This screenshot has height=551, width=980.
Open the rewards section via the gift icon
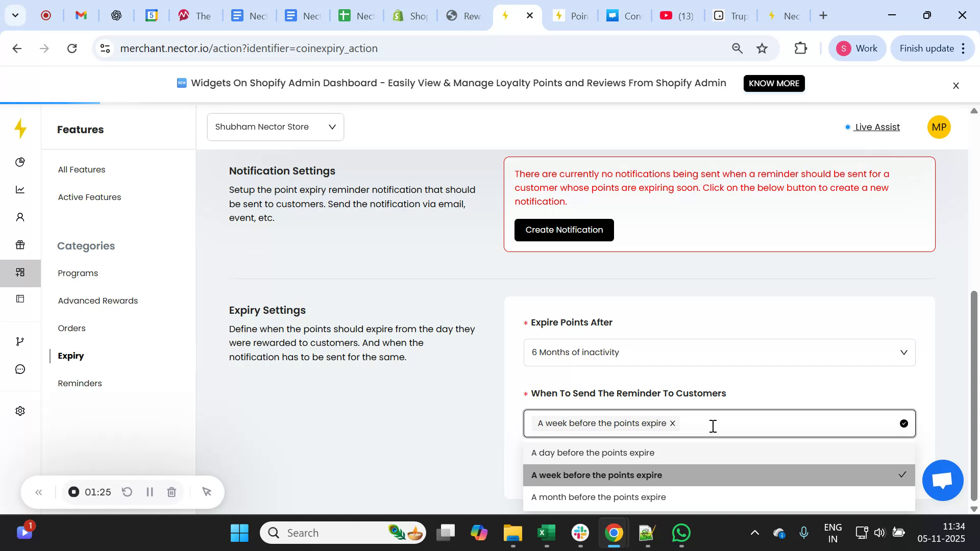point(20,244)
